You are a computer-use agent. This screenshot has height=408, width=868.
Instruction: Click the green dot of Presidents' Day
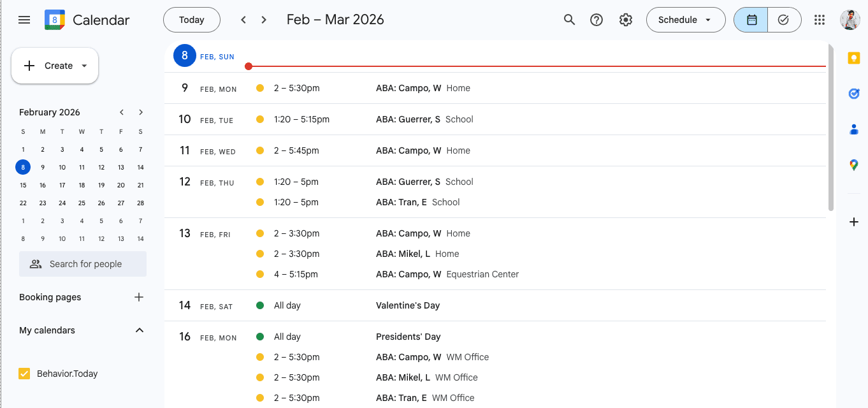pyautogui.click(x=259, y=337)
